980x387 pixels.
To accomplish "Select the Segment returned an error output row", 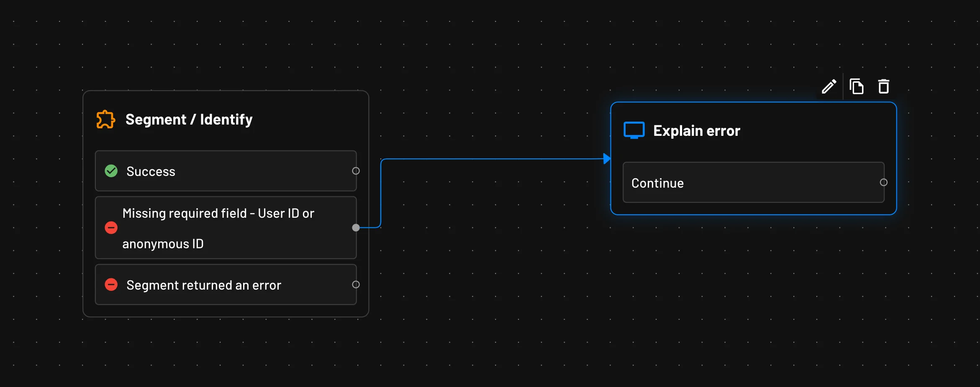I will pyautogui.click(x=226, y=285).
